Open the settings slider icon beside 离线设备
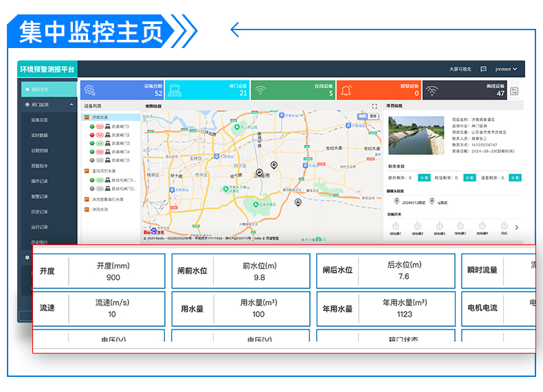Viewport: 543px width, 392px height. pyautogui.click(x=514, y=91)
